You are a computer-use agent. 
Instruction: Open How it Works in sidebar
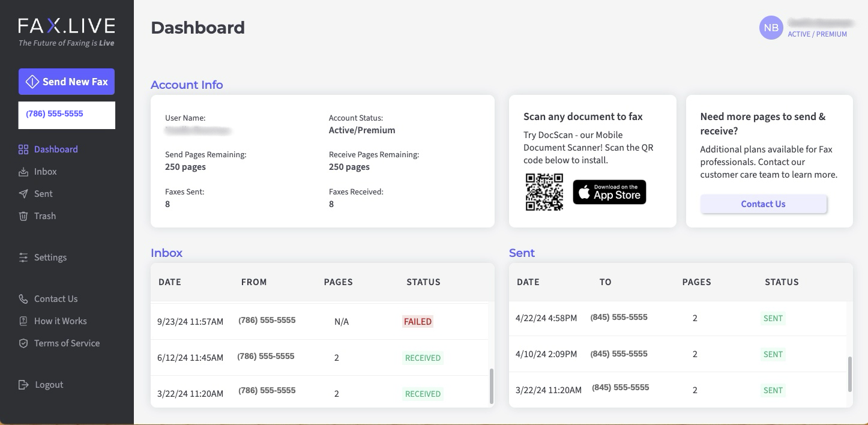pos(61,321)
